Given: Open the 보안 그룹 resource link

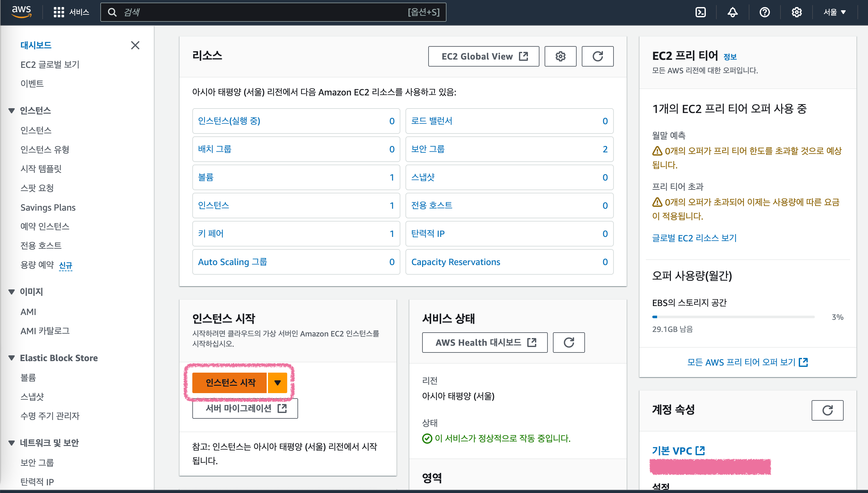Looking at the screenshot, I should [428, 149].
